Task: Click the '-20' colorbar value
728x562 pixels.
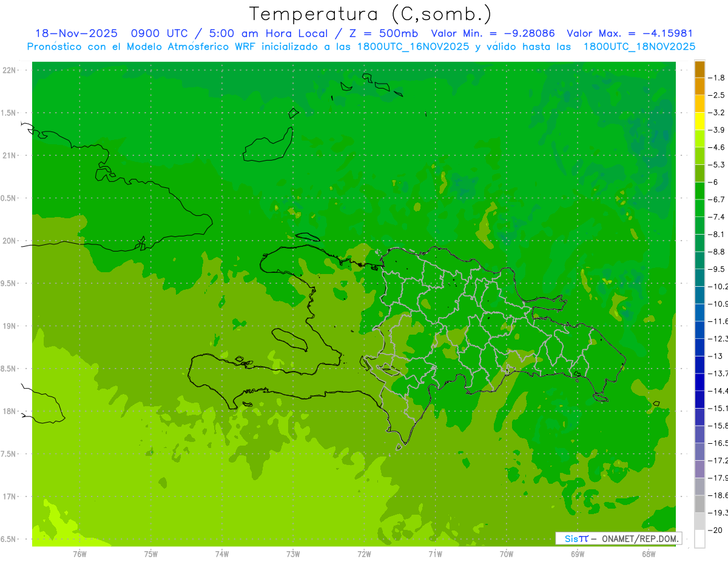Action: pyautogui.click(x=715, y=530)
